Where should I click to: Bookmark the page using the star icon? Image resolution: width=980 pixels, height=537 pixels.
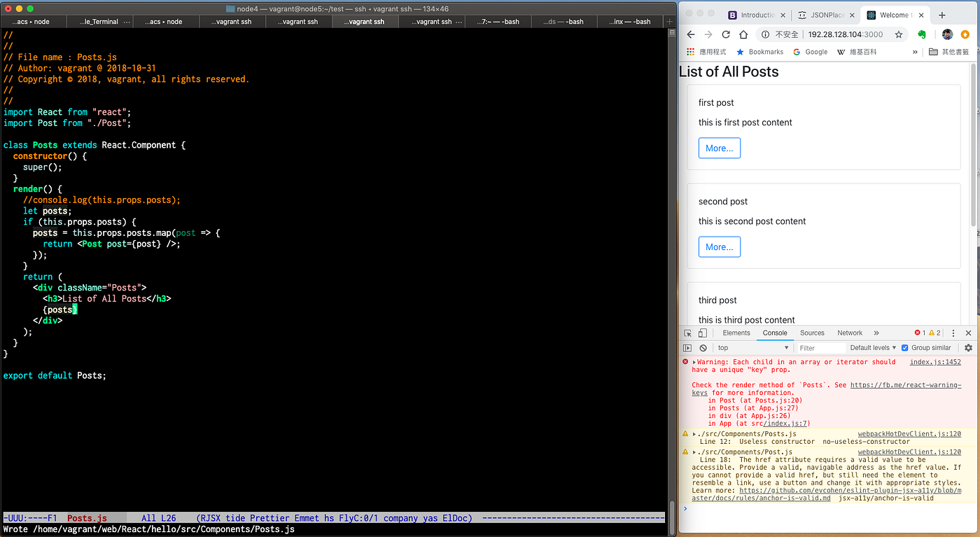coord(898,35)
